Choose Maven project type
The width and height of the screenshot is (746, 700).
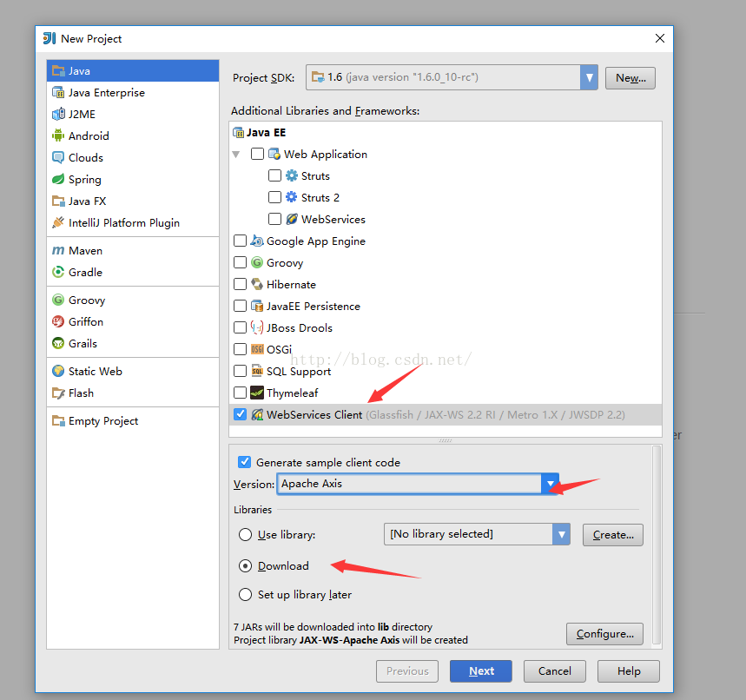tap(133, 250)
